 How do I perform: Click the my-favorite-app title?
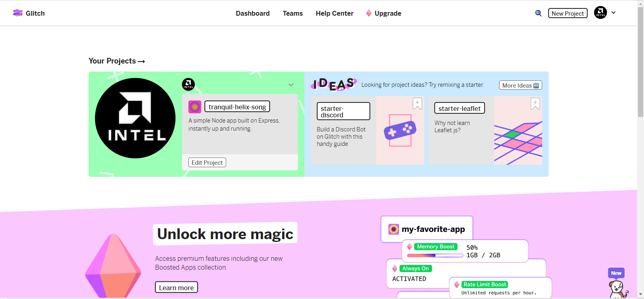pyautogui.click(x=433, y=229)
